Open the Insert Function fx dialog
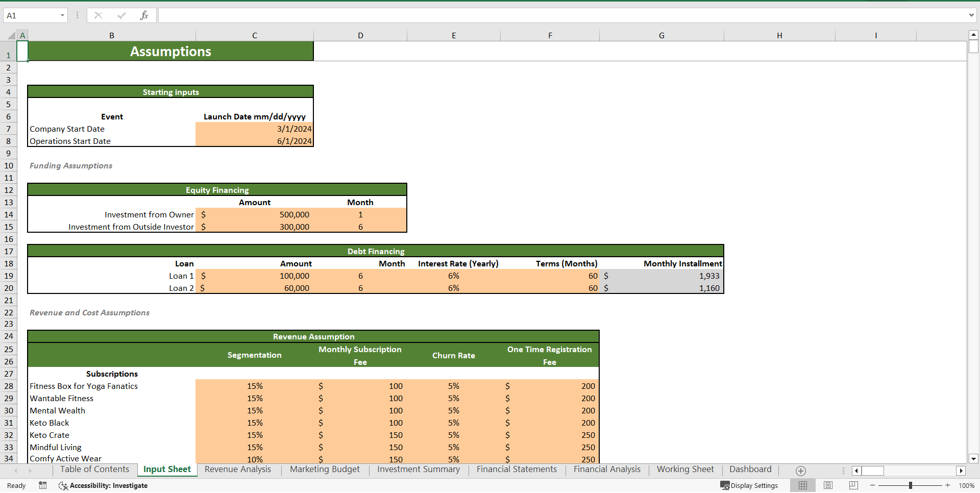Viewport: 980px width, 493px height. pos(144,15)
